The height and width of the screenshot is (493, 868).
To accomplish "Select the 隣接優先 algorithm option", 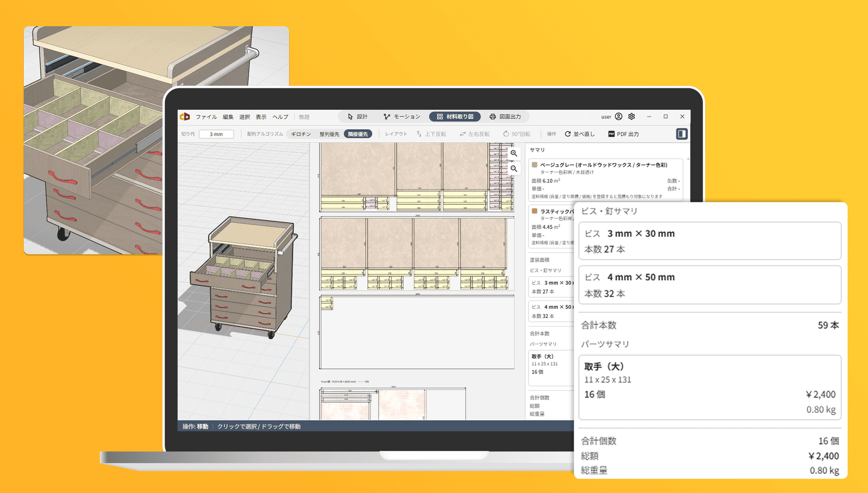I will 358,134.
